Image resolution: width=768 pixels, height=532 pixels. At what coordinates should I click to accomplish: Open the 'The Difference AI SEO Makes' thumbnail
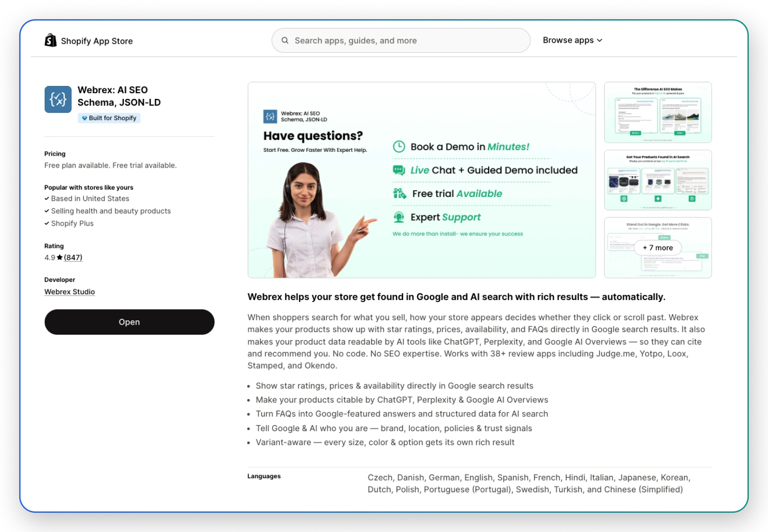658,112
